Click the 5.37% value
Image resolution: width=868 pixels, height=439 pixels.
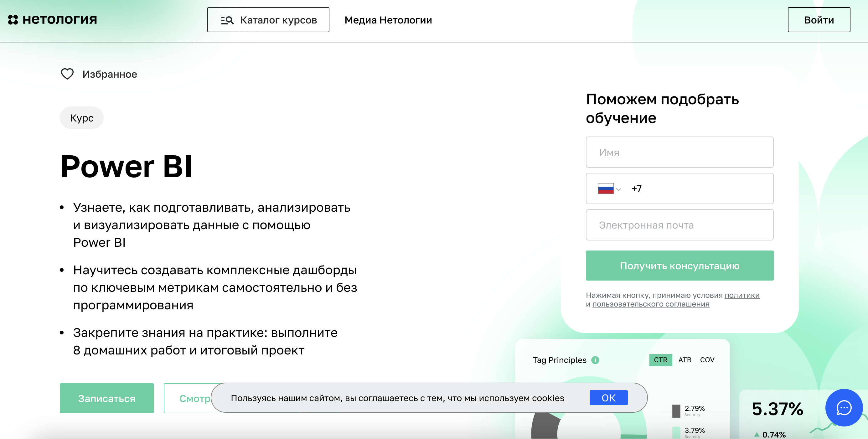point(778,409)
